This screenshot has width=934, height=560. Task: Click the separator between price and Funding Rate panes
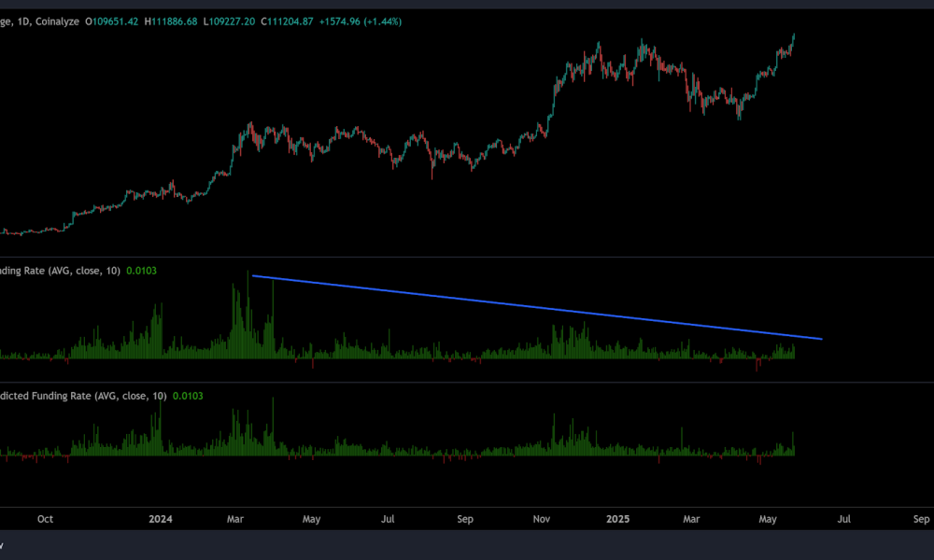[x=467, y=258]
